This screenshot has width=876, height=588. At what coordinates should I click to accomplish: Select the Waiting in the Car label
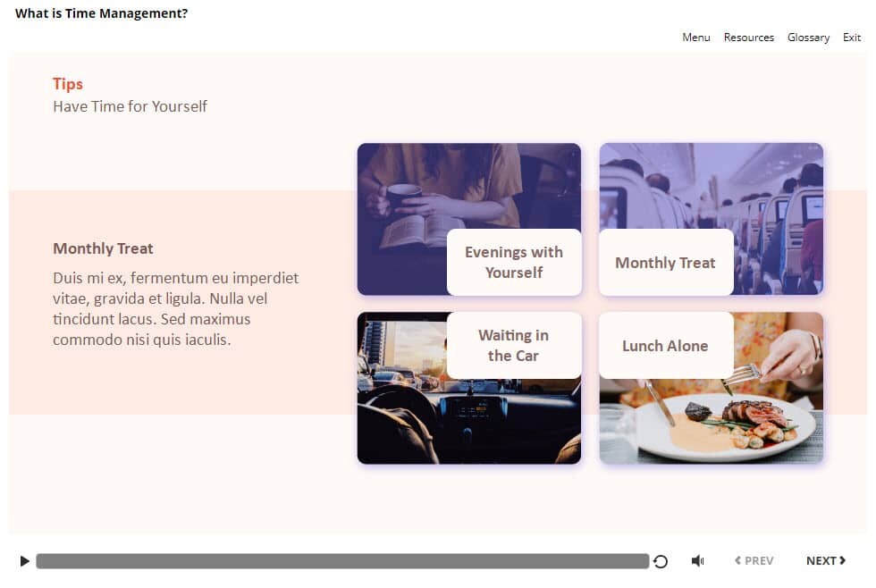point(513,346)
